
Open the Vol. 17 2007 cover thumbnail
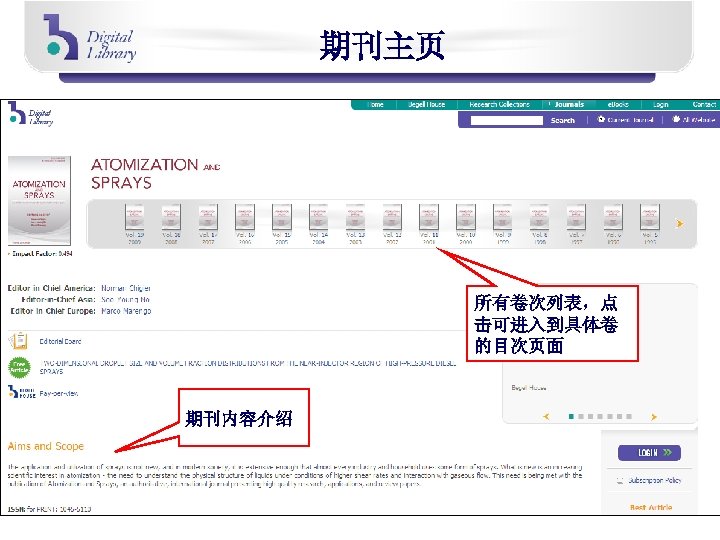208,217
